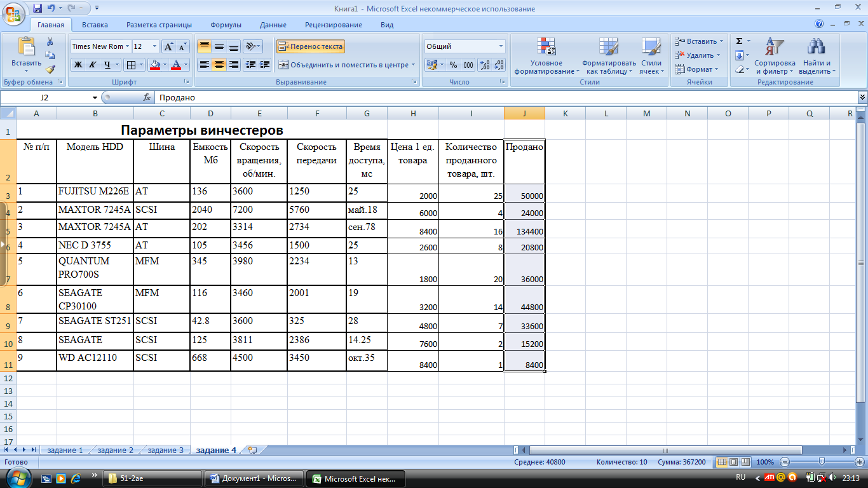Click the zoom in plus button

pyautogui.click(x=860, y=462)
